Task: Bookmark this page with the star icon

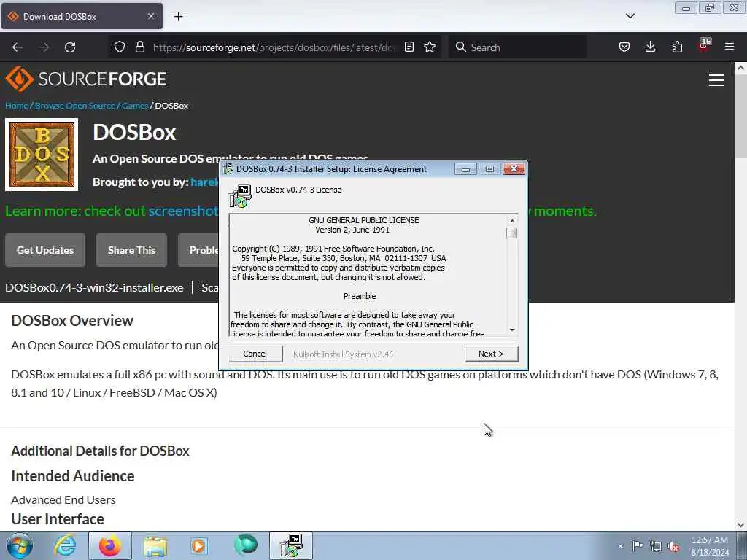Action: [x=430, y=47]
